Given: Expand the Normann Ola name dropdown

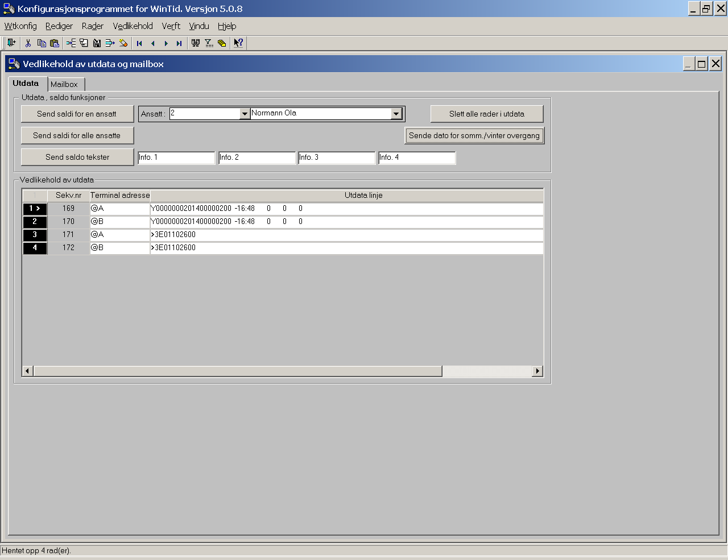Looking at the screenshot, I should pos(396,114).
